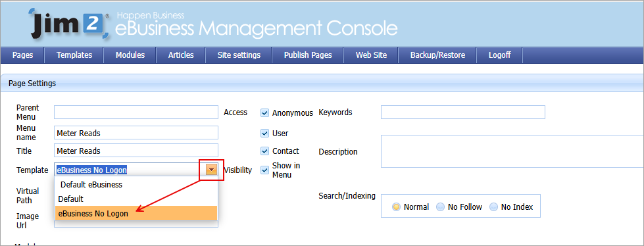644x246 pixels.
Task: Toggle the User access checkbox
Action: click(x=264, y=133)
